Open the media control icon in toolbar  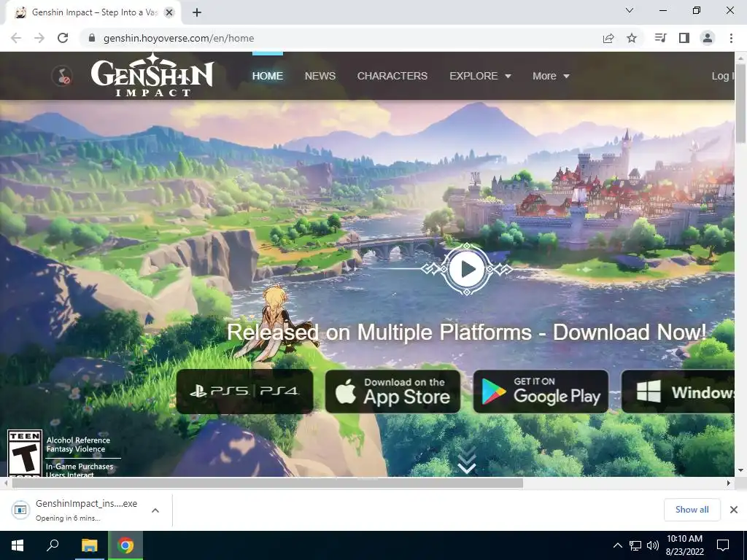(x=660, y=38)
